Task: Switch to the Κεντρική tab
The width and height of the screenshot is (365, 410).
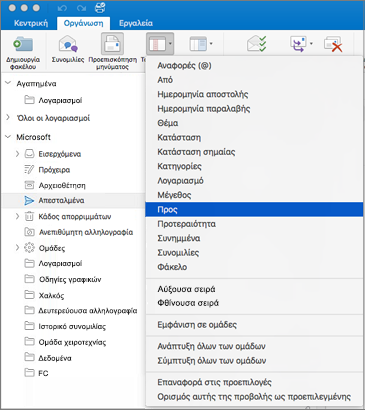Action: 31,23
